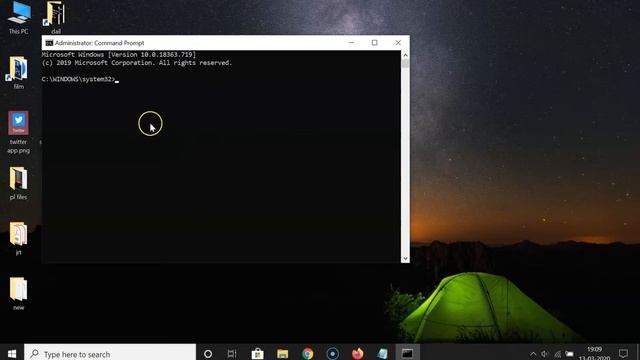The height and width of the screenshot is (360, 640).
Task: Select the new folder on desktop
Action: point(18,294)
